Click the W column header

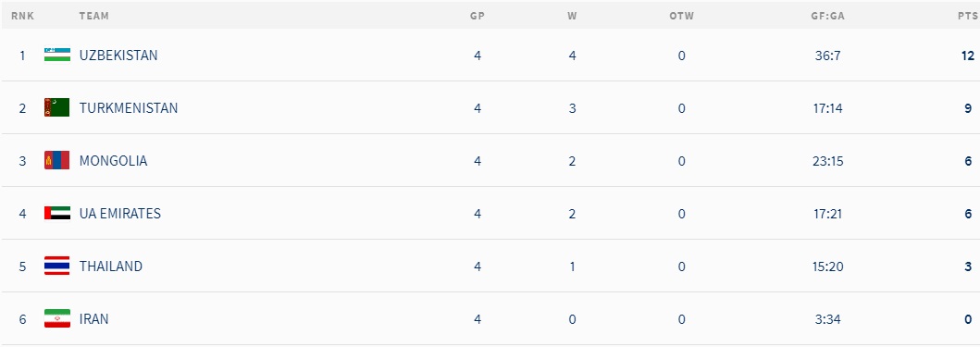[572, 17]
